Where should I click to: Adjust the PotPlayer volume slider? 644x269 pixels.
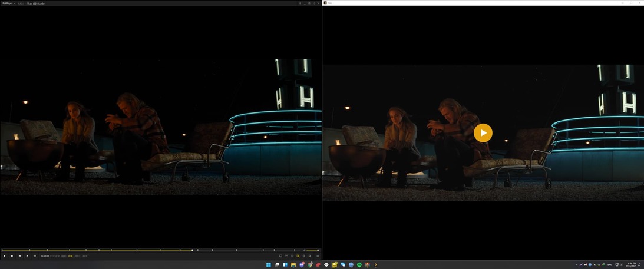click(x=312, y=250)
